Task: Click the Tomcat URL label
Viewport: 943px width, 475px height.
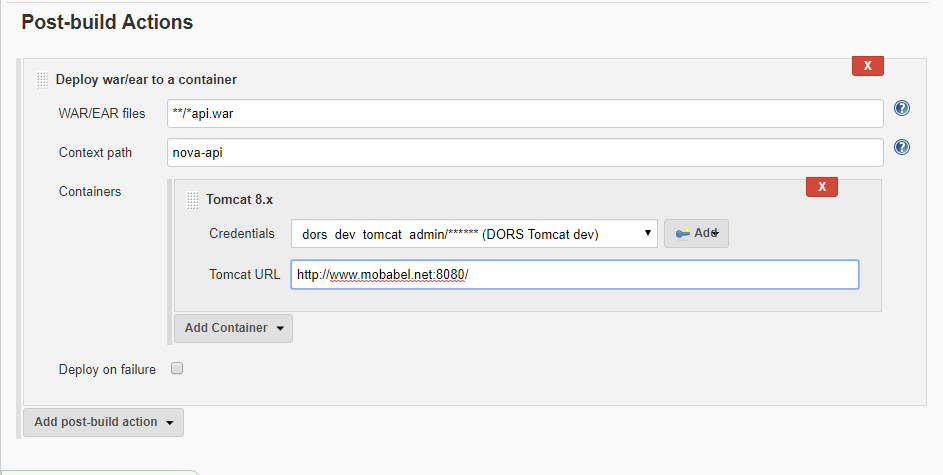Action: tap(244, 275)
